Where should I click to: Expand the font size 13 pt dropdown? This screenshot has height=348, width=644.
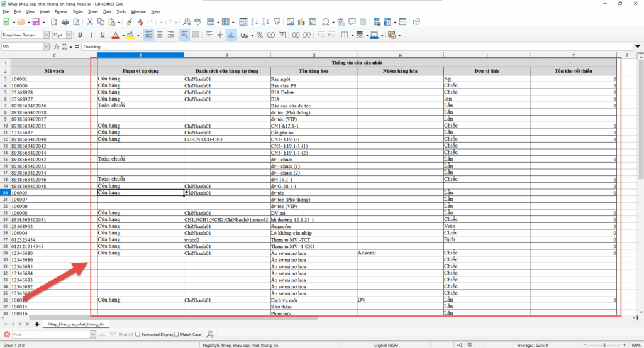click(69, 35)
